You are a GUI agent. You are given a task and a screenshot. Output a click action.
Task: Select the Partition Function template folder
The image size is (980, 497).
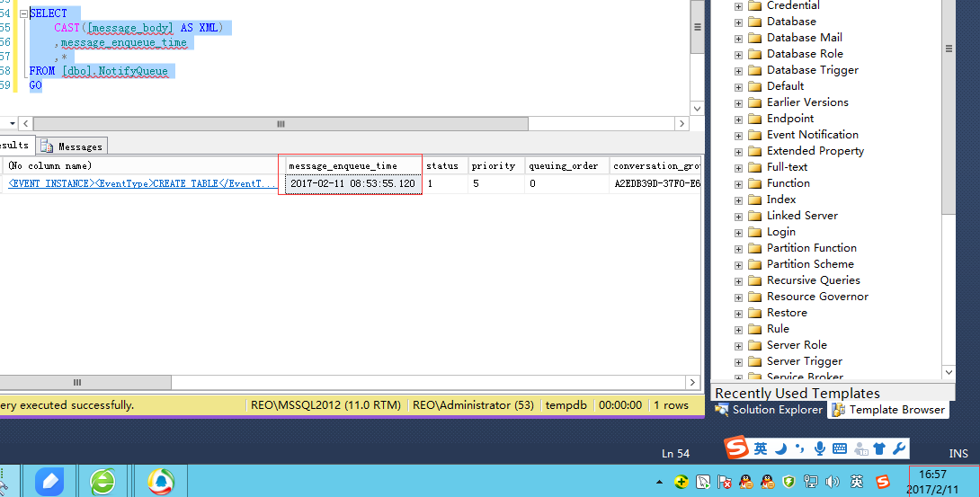[x=811, y=248]
